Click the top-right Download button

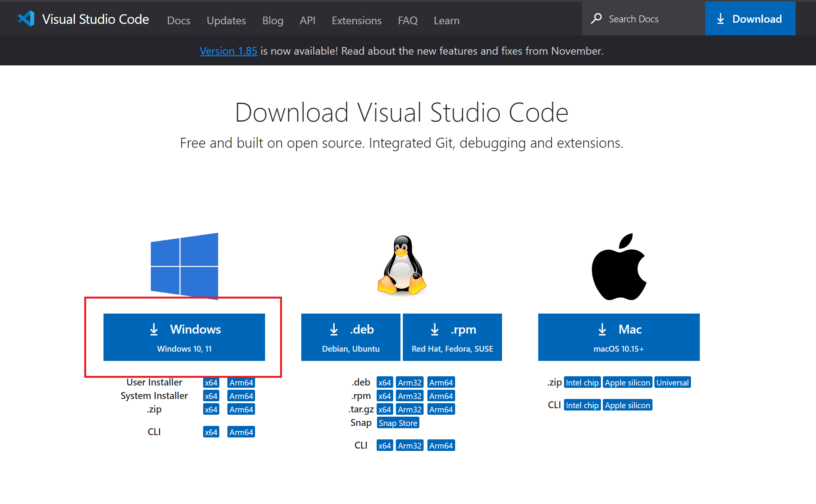[x=750, y=18]
